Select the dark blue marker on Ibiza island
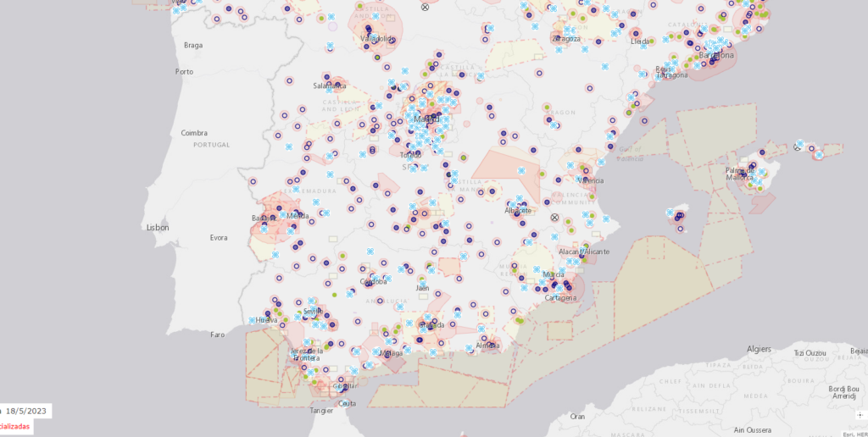 (679, 217)
